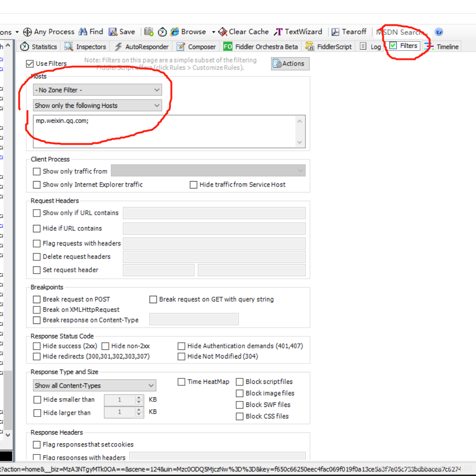Viewport: 476px width, 476px height.
Task: Switch to the Inspectors tab
Action: click(85, 47)
